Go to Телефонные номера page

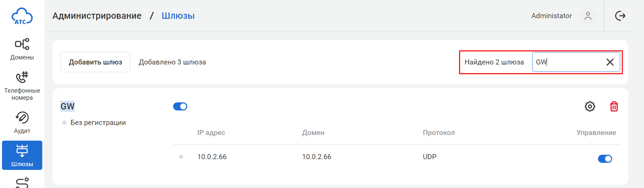22,86
